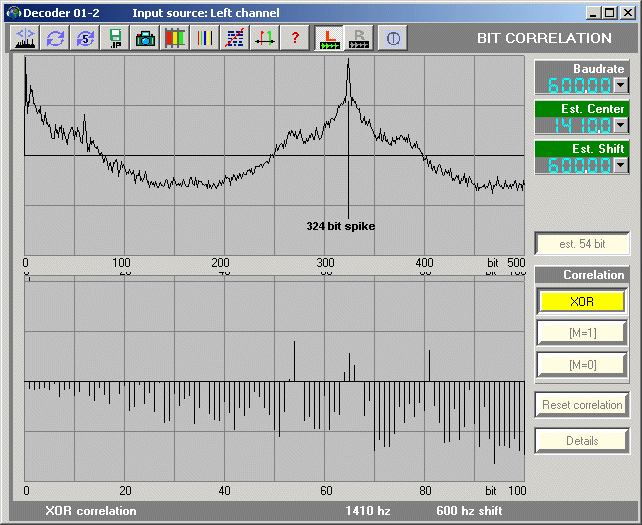Click the round blue circle icon

[x=393, y=38]
